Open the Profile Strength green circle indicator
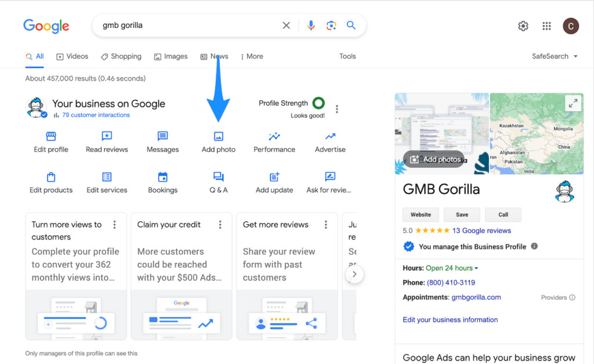Screen dimensions: 594x364 tap(318, 103)
